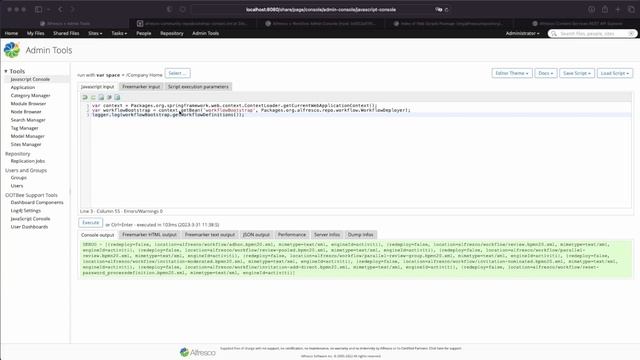Open Node Browser in the sidebar

(x=26, y=112)
